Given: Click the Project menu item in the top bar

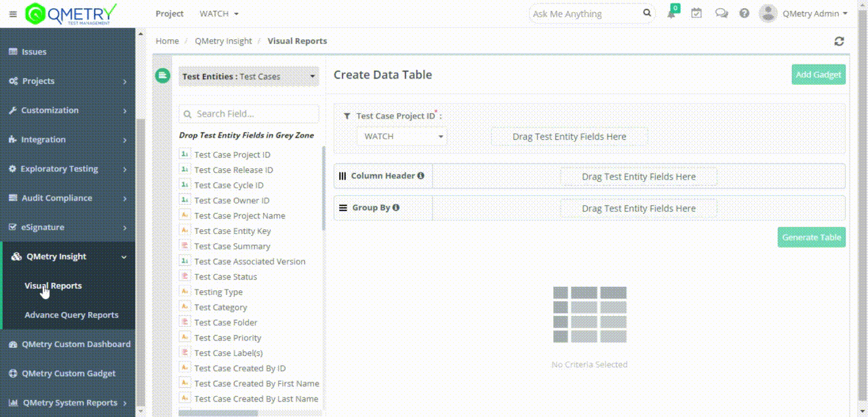Looking at the screenshot, I should (x=170, y=14).
